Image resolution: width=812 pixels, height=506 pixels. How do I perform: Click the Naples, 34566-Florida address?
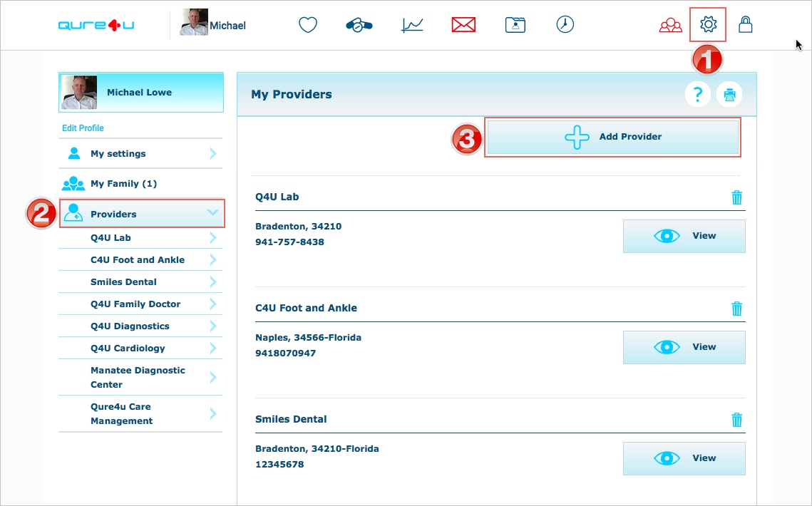point(308,338)
